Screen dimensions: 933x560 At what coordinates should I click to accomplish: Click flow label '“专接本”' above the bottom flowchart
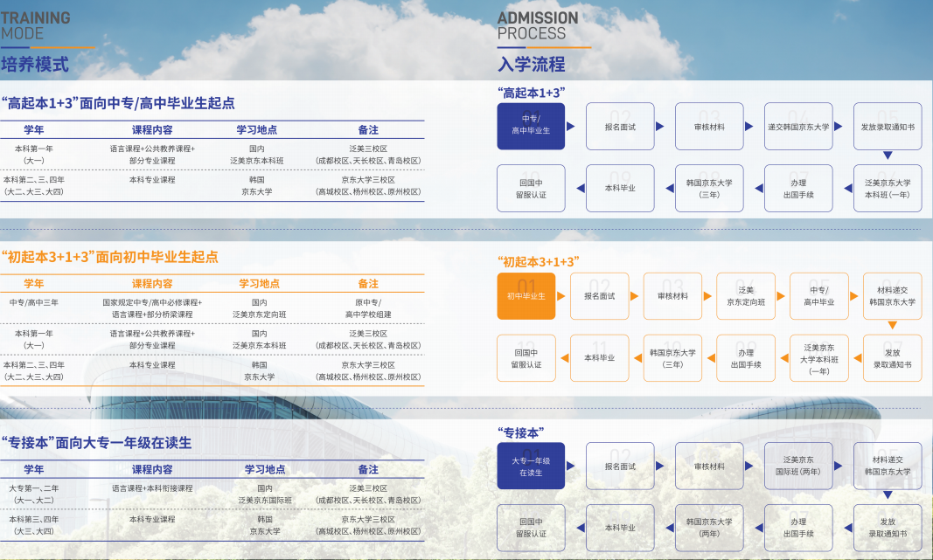pos(520,432)
